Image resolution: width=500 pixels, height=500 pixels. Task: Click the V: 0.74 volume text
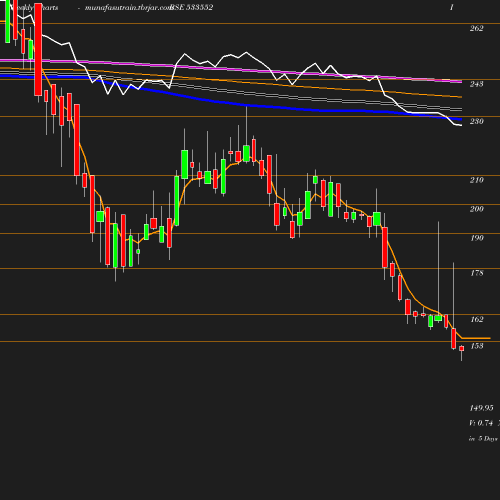[x=481, y=423]
